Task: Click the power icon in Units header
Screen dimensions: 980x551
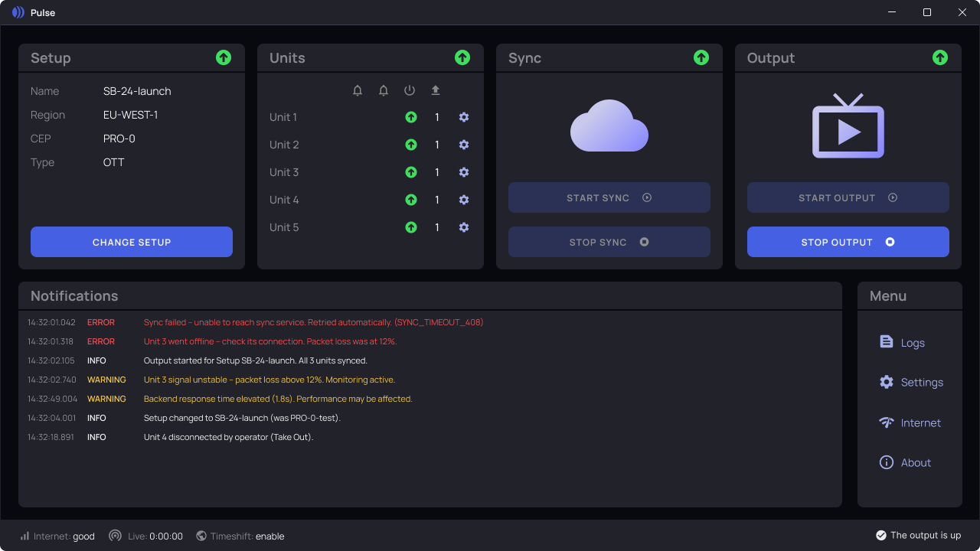Action: point(410,90)
